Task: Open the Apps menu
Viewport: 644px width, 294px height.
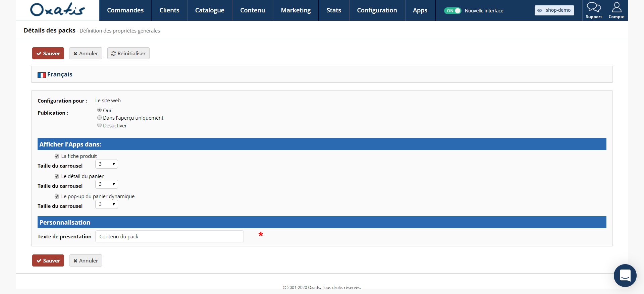Action: coord(420,10)
